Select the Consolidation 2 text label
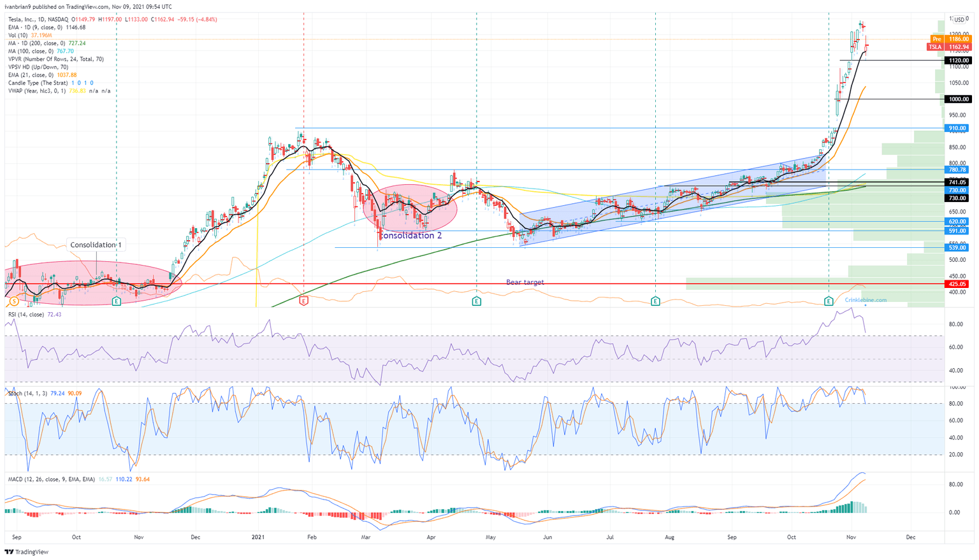 (x=410, y=236)
